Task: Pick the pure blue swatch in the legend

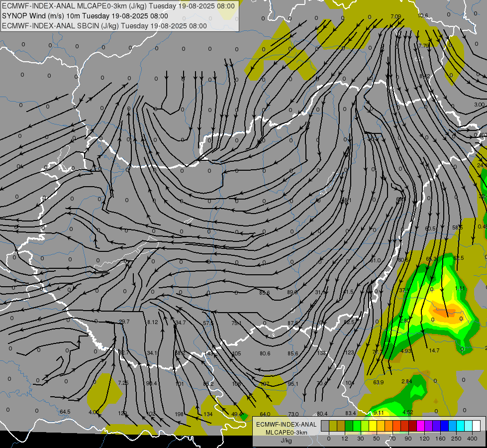Action: [x=445, y=426]
